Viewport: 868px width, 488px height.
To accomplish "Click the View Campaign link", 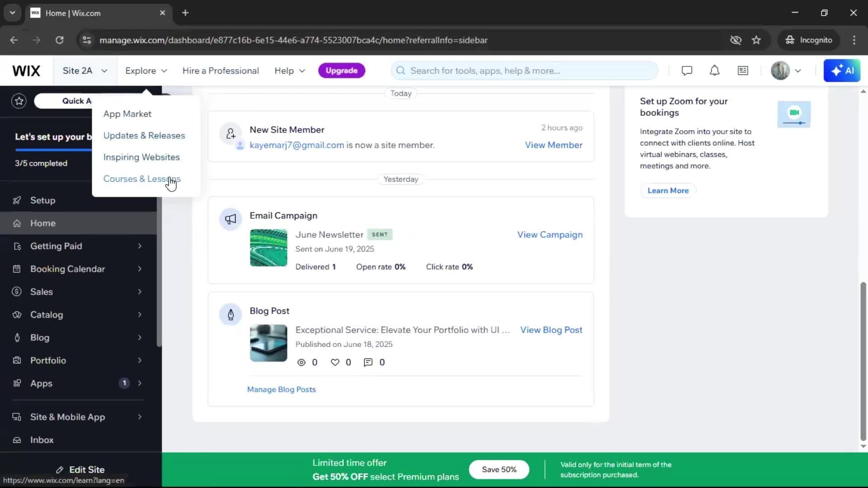I will (x=550, y=235).
